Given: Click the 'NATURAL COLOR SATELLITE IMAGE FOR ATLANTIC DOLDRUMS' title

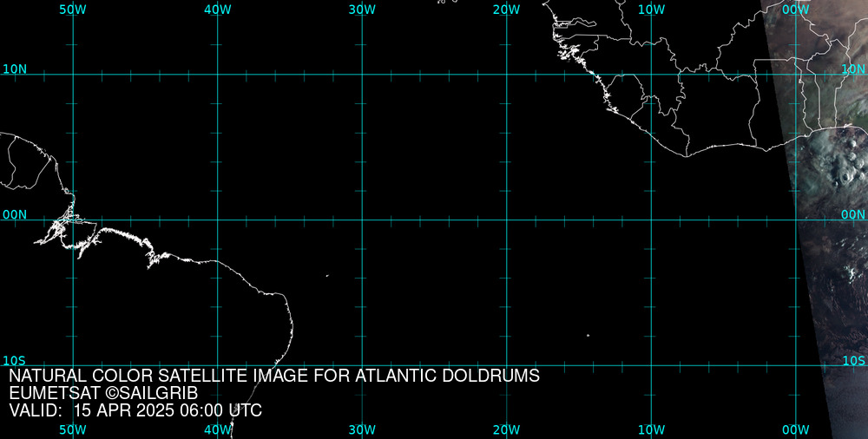Looking at the screenshot, I should 274,376.
